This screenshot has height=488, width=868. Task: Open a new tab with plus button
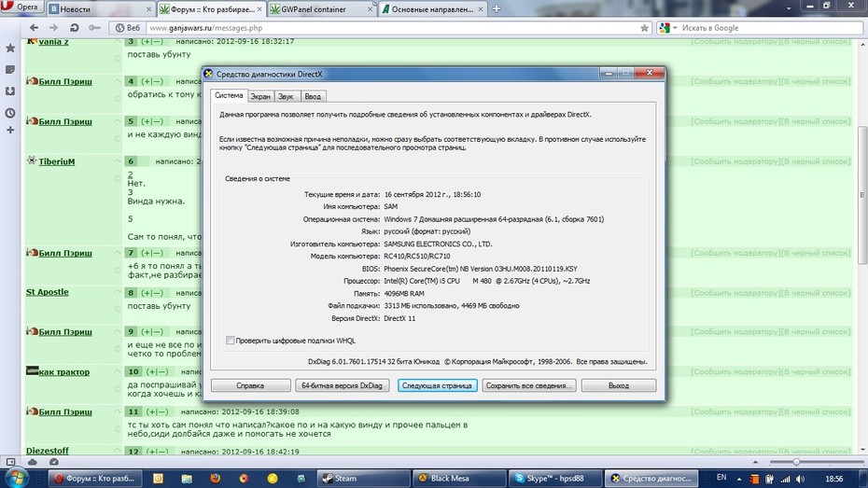497,8
